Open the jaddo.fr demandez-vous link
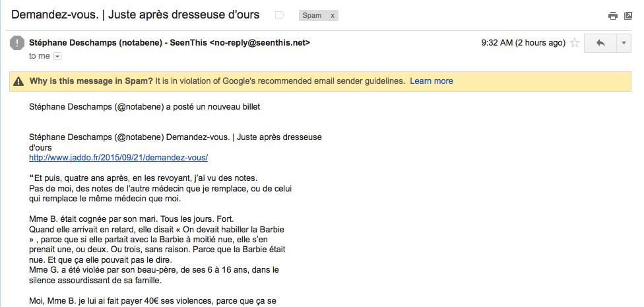Image resolution: width=644 pixels, height=307 pixels. click(118, 158)
